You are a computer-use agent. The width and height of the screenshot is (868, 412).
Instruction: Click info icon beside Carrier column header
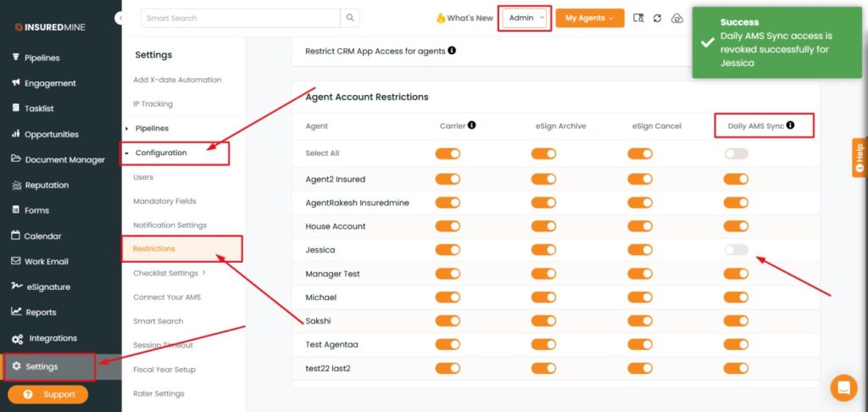[471, 125]
